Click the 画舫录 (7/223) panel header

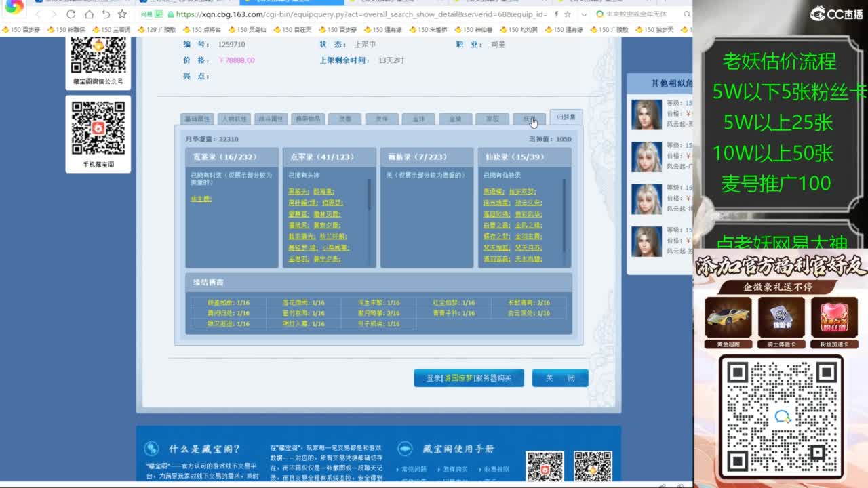pos(427,157)
